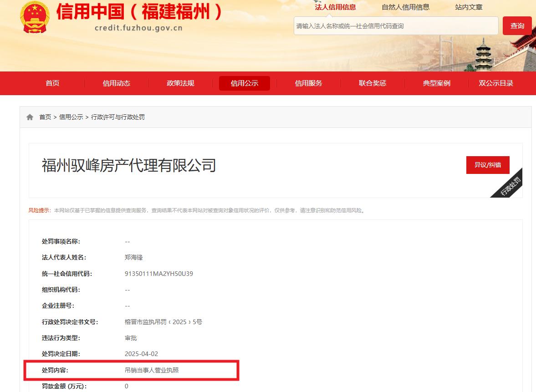Click the 首页 breadcrumb link
Image resolution: width=536 pixels, height=392 pixels.
[45, 117]
